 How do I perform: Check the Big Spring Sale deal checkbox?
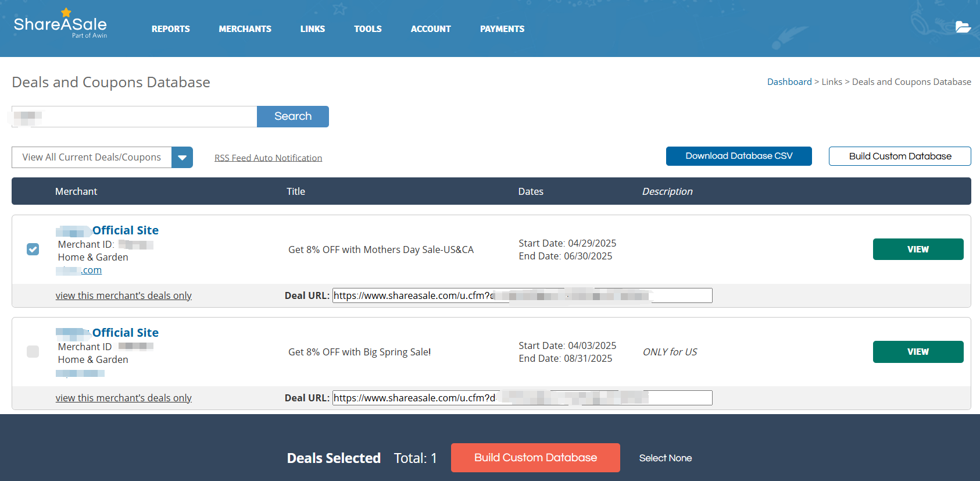(33, 352)
